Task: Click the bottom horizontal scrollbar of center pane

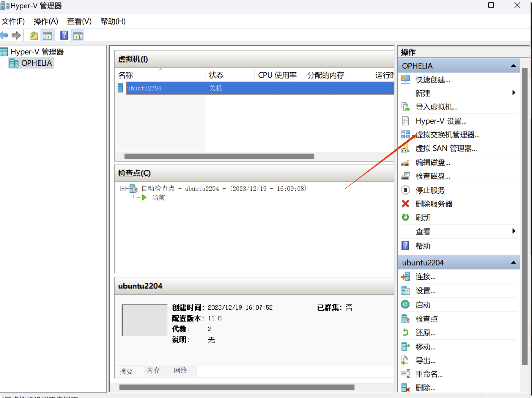Action: click(x=237, y=387)
